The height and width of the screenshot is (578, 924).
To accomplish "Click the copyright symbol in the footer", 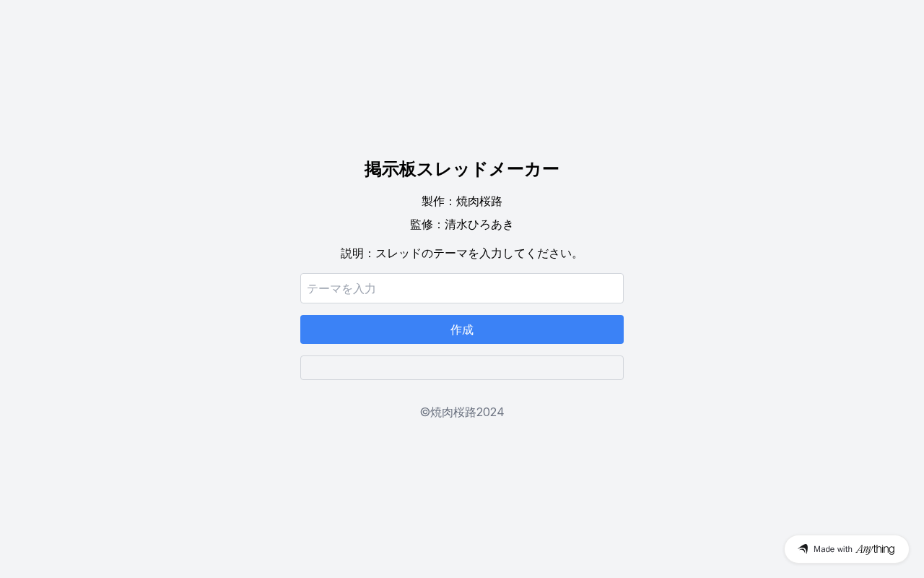I will point(425,412).
